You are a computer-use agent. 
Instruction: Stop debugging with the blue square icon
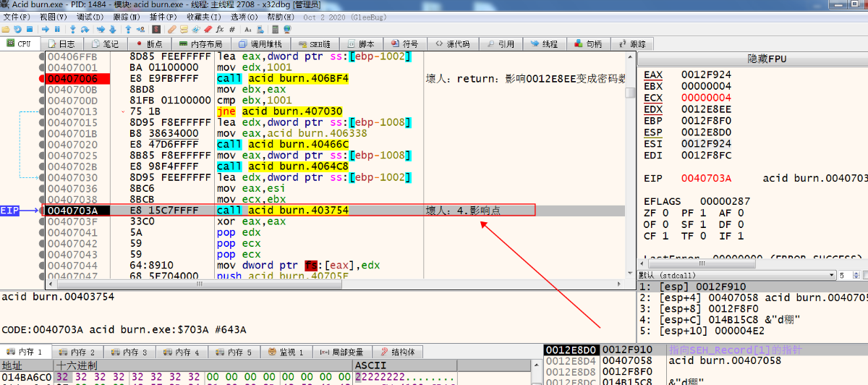[x=30, y=29]
